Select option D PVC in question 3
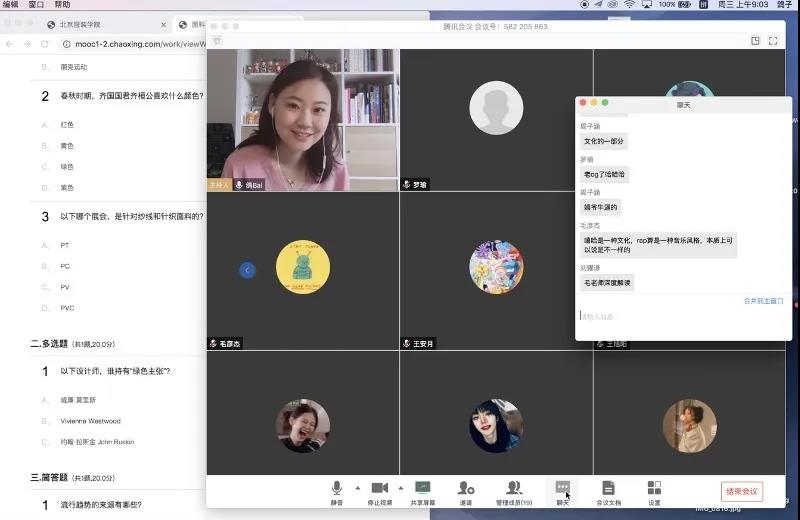The width and height of the screenshot is (800, 520). coord(67,308)
